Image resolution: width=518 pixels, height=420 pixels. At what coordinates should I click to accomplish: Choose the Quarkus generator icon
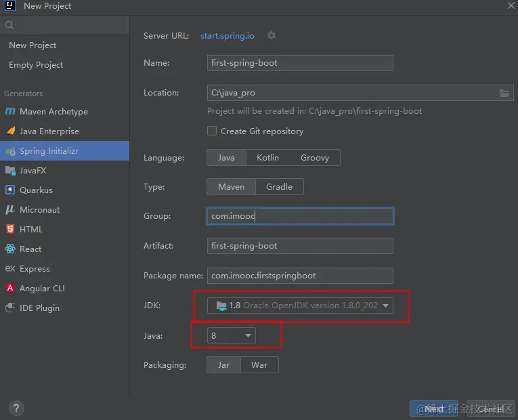[9, 190]
